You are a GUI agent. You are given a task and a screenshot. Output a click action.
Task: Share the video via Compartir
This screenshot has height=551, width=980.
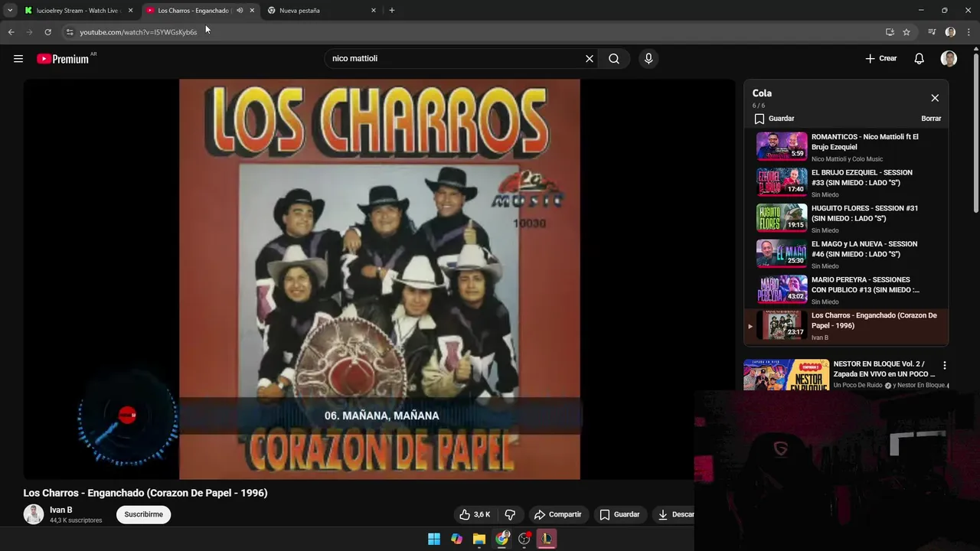558,514
